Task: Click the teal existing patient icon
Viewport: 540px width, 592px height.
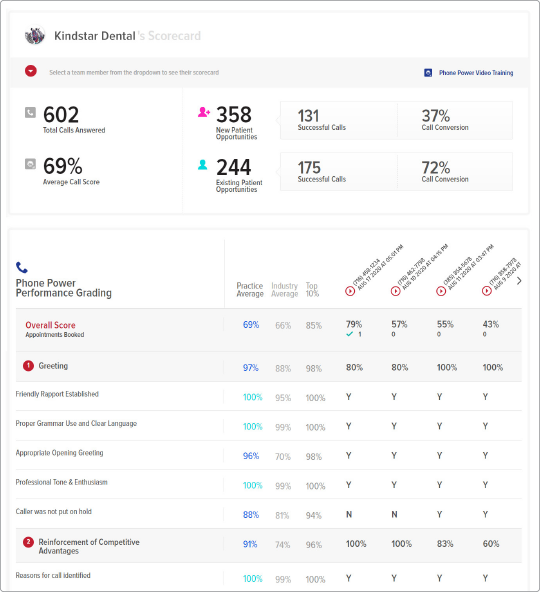Action: coord(203,165)
